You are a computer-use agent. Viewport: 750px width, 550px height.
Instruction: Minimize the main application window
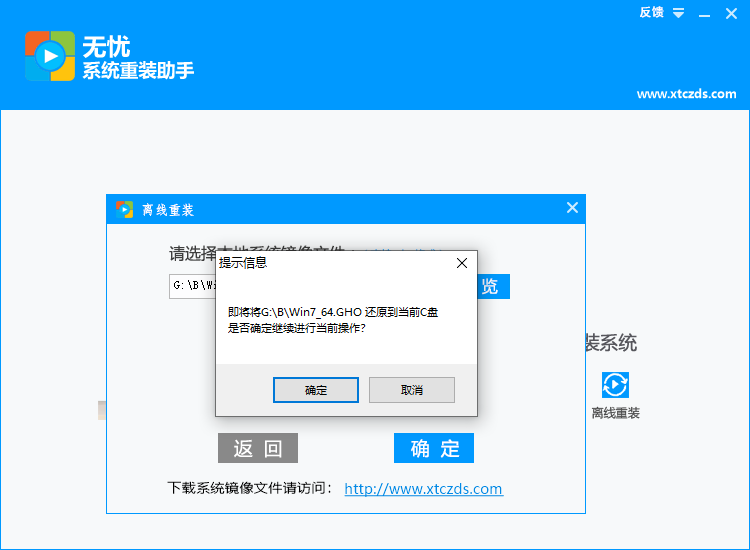point(706,13)
